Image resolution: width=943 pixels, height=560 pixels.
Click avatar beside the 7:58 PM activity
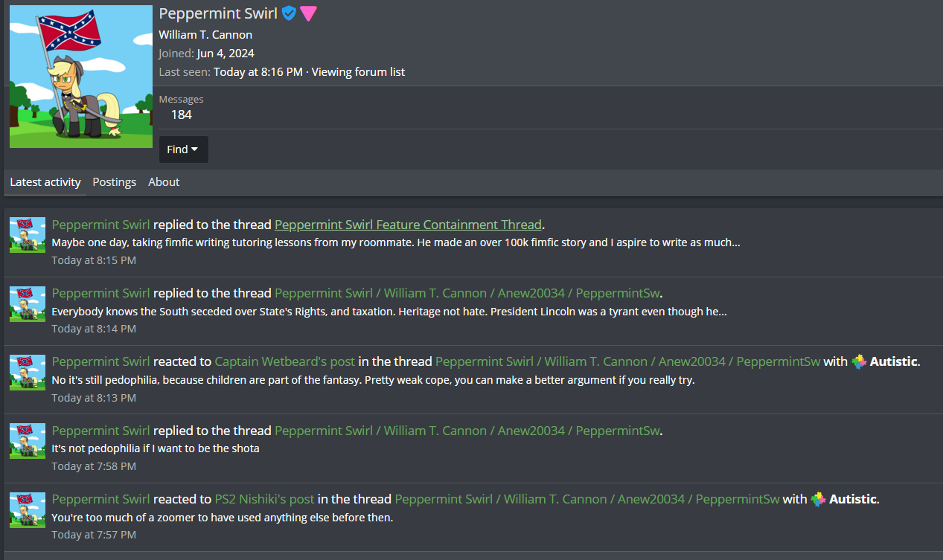(x=28, y=440)
